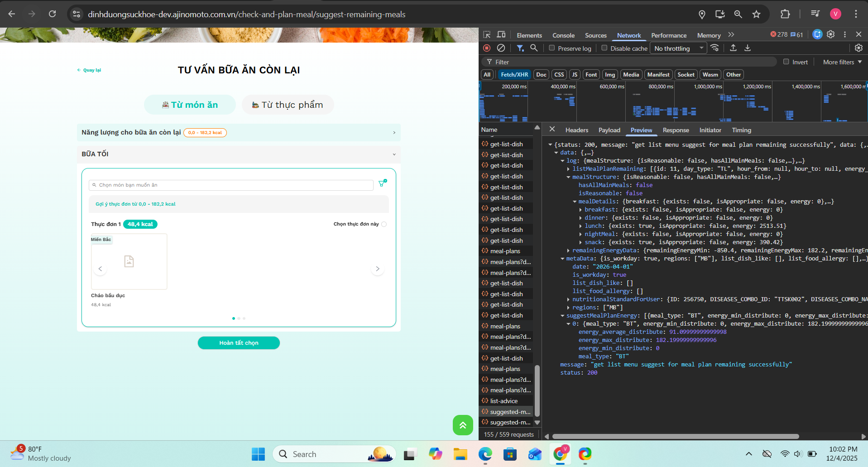Click the meal filter icon beside search
This screenshot has width=868, height=467.
(x=383, y=183)
